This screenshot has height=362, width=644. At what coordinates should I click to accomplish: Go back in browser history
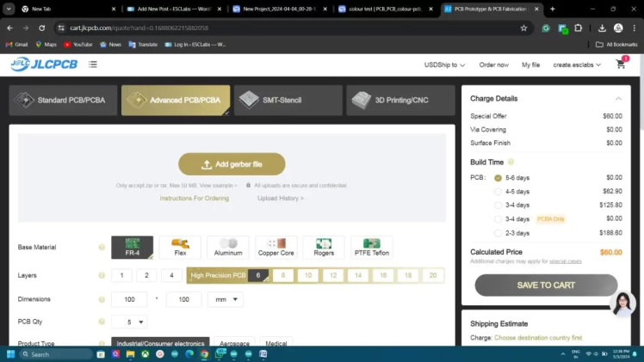coord(9,28)
